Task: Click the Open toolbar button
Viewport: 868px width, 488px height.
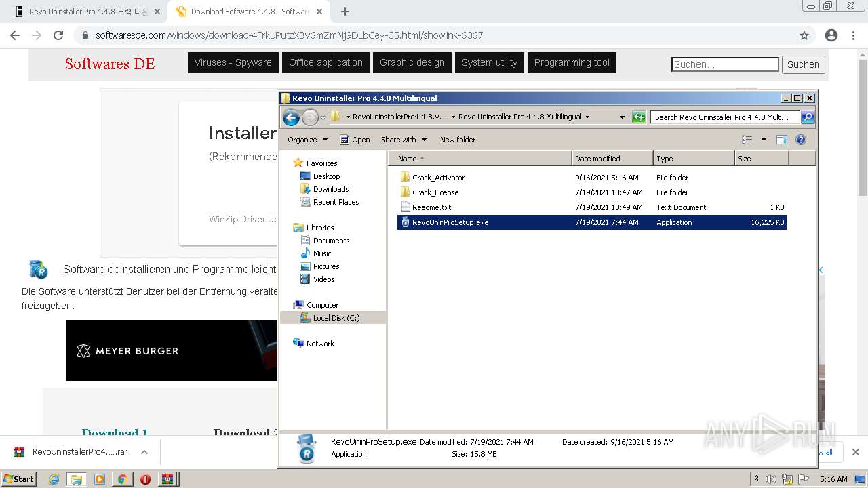Action: 355,140
